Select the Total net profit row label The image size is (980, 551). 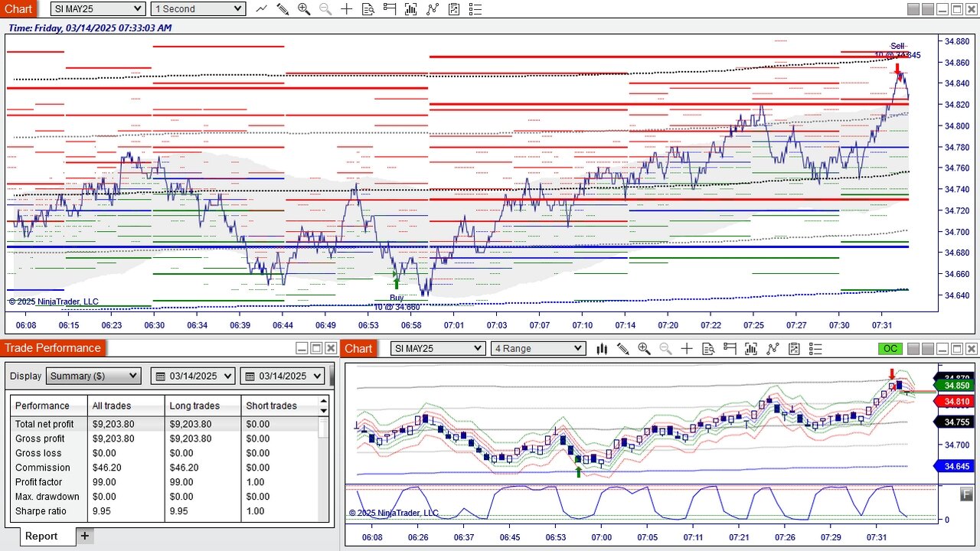tap(44, 424)
